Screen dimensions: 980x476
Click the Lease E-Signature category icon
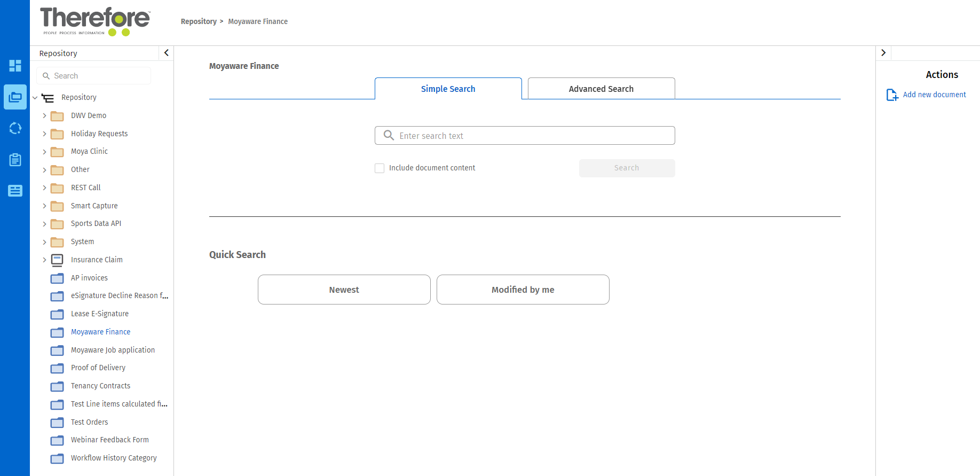click(x=57, y=314)
